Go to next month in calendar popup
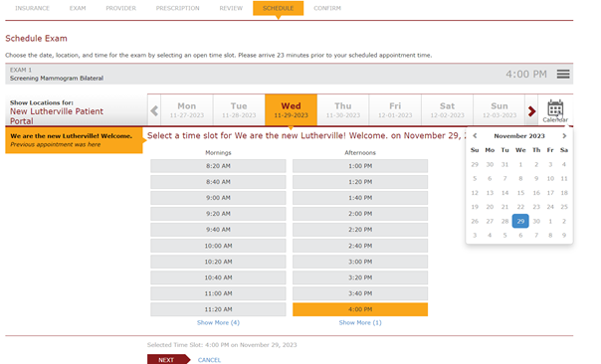The image size is (601, 364). [x=564, y=135]
